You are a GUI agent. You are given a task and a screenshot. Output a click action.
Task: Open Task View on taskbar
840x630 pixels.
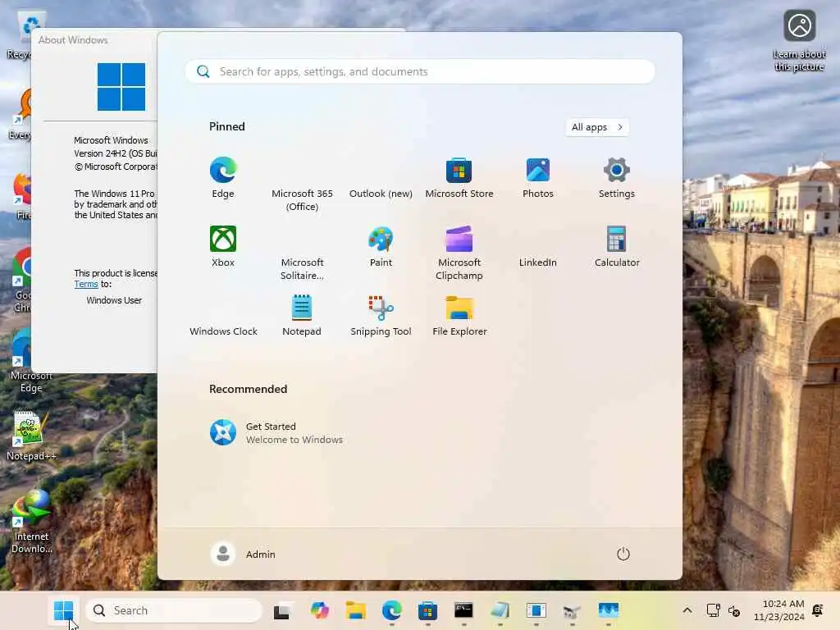(282, 610)
